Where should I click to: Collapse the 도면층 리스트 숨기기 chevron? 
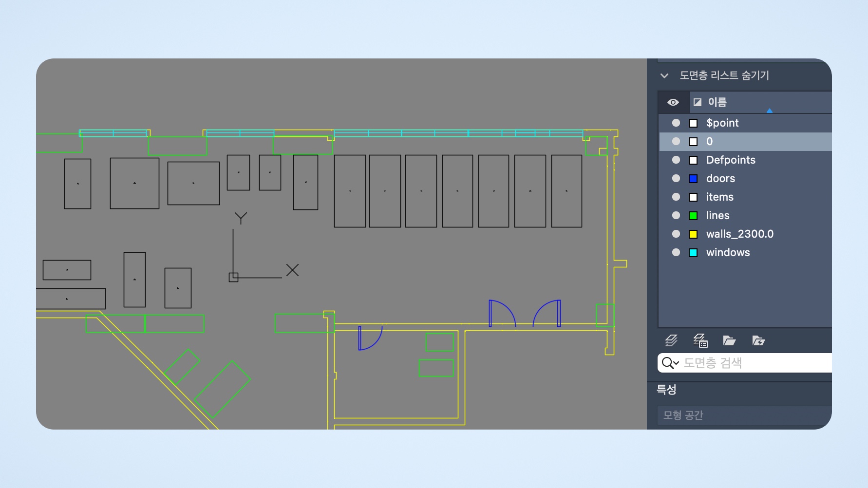[664, 75]
